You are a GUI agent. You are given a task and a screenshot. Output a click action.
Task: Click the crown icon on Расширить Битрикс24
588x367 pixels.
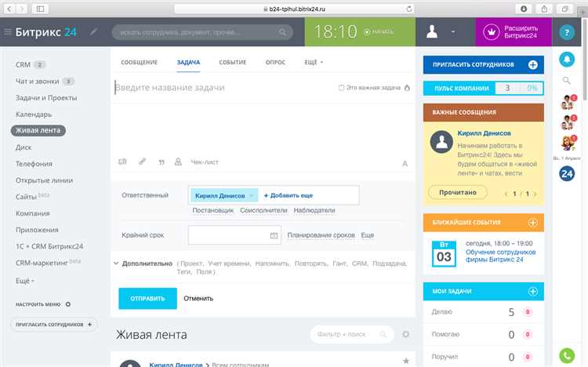(491, 32)
